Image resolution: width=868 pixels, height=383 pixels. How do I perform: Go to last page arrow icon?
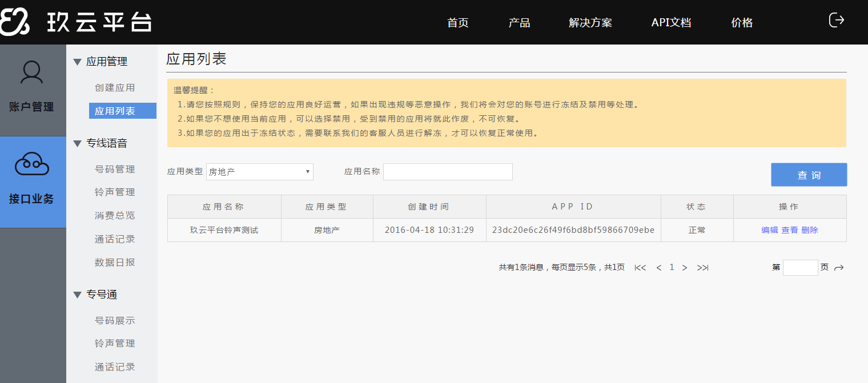click(x=702, y=268)
